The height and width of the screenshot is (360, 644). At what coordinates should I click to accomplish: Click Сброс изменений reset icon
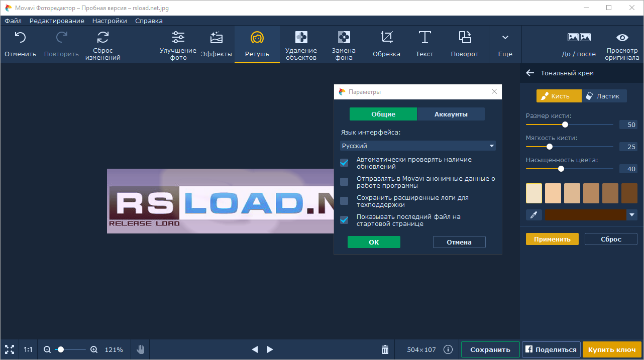point(103,37)
